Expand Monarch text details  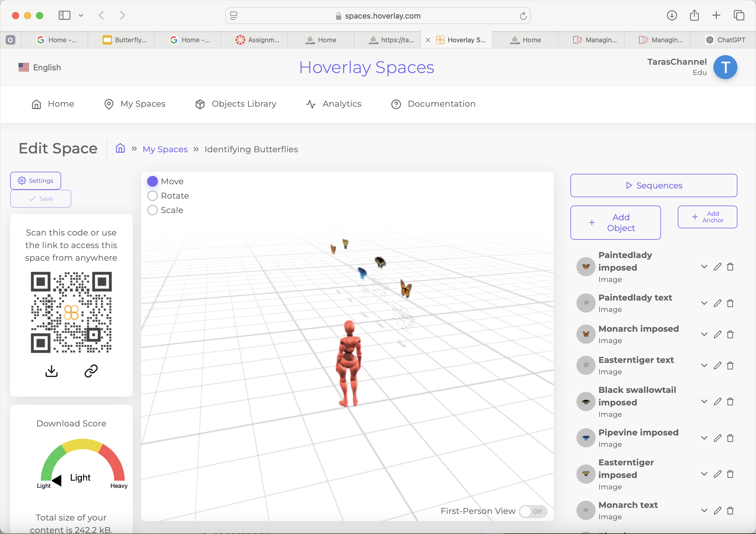pos(704,511)
